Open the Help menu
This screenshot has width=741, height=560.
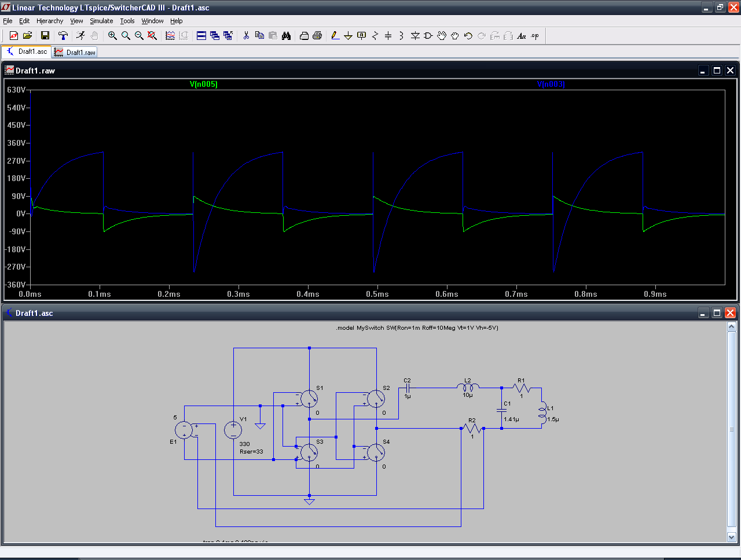click(177, 21)
